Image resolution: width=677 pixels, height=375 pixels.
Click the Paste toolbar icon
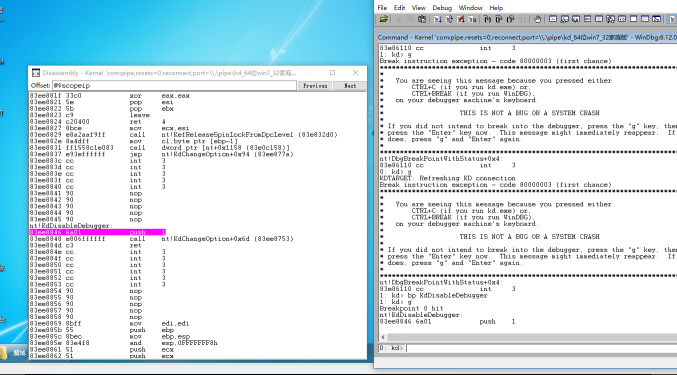[x=422, y=19]
